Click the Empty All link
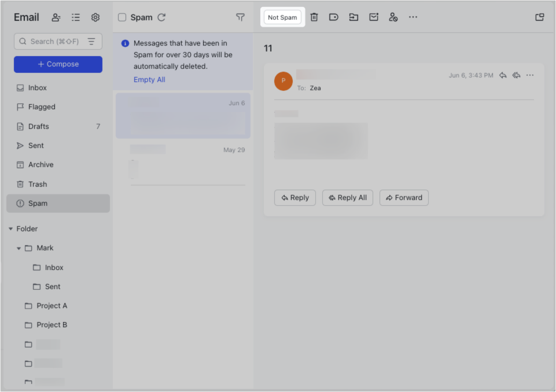The width and height of the screenshot is (556, 392). tap(149, 79)
